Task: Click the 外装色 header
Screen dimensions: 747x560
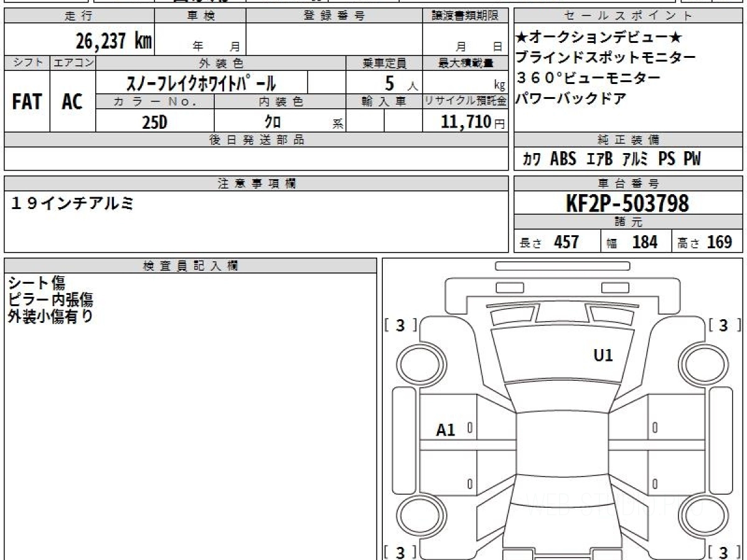Action: click(x=221, y=63)
